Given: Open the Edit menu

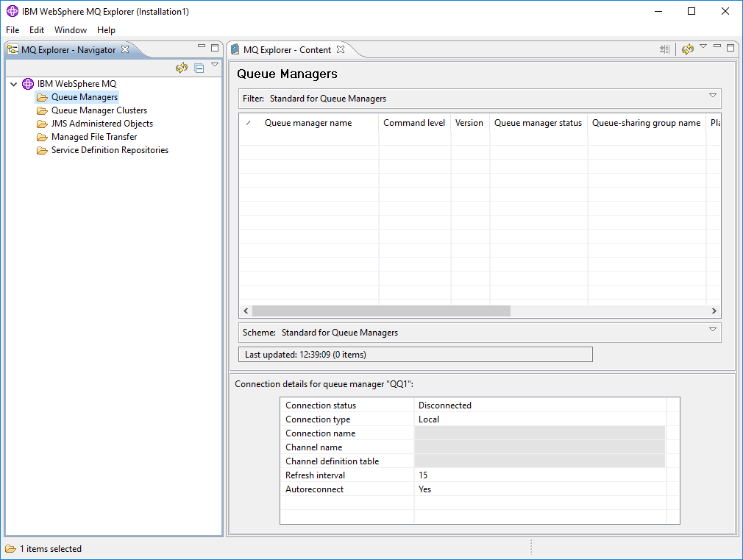Looking at the screenshot, I should (37, 30).
